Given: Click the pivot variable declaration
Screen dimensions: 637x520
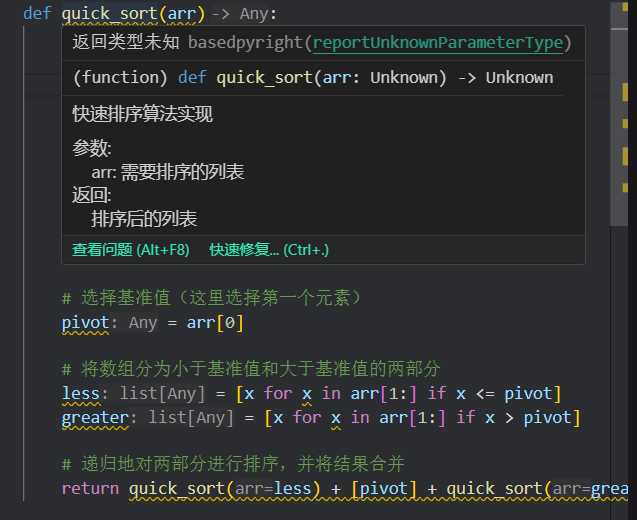Looking at the screenshot, I should pos(85,323).
